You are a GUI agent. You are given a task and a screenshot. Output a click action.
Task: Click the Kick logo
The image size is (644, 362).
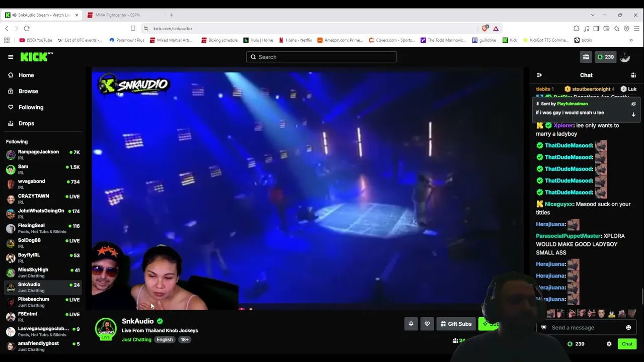[37, 57]
